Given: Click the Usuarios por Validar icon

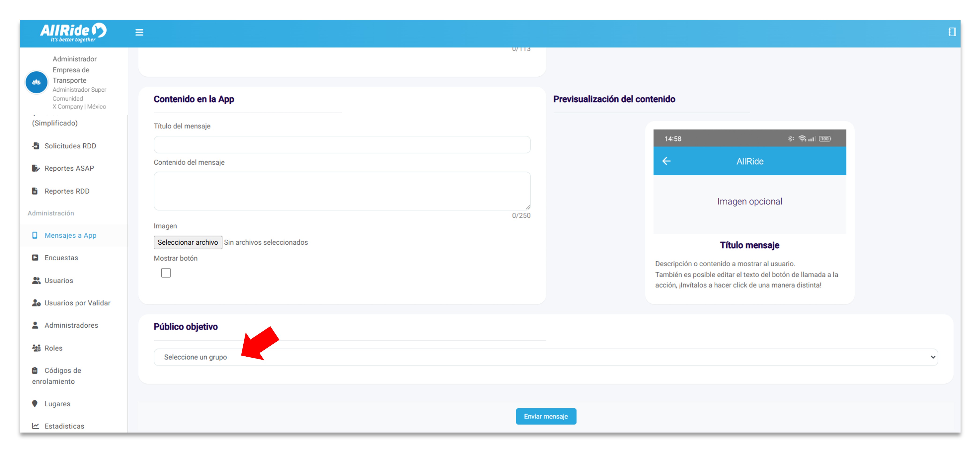Looking at the screenshot, I should [36, 303].
